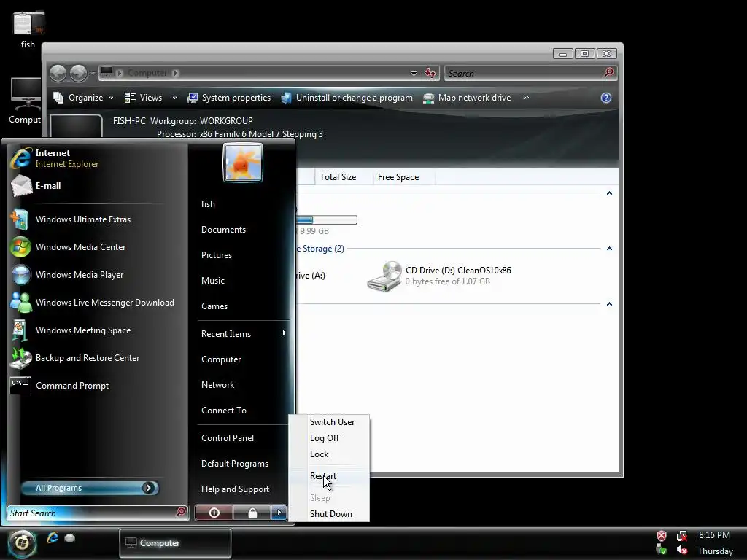The width and height of the screenshot is (747, 560).
Task: Click the red security shield tray icon
Action: pyautogui.click(x=661, y=536)
